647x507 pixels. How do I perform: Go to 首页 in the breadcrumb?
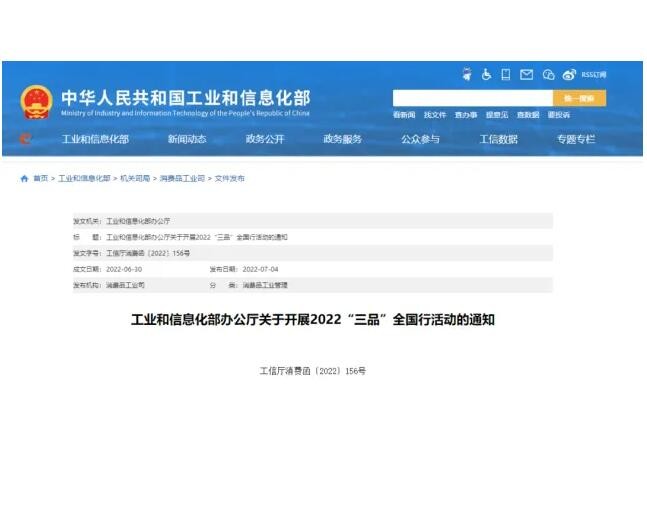pos(40,178)
